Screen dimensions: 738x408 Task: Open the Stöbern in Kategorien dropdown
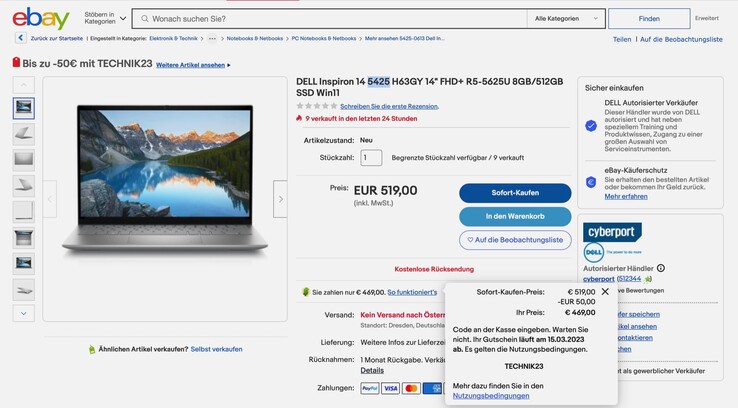click(105, 18)
